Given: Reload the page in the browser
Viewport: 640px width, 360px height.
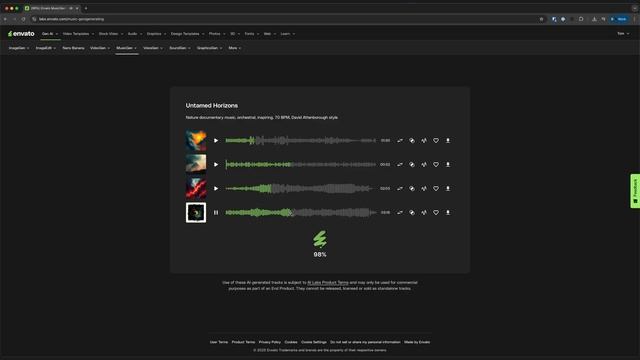Looking at the screenshot, I should [23, 19].
